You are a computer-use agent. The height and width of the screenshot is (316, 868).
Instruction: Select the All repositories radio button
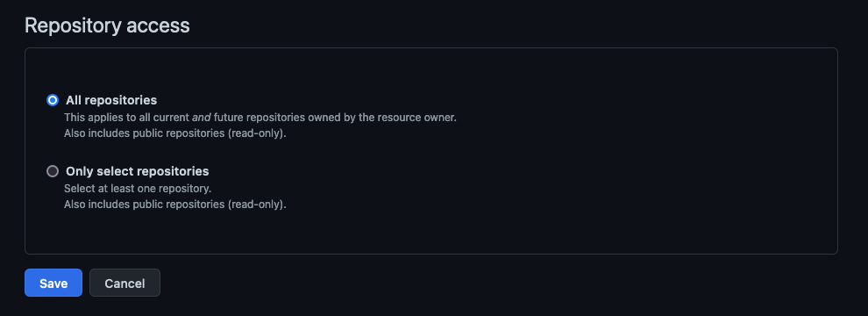coord(53,100)
